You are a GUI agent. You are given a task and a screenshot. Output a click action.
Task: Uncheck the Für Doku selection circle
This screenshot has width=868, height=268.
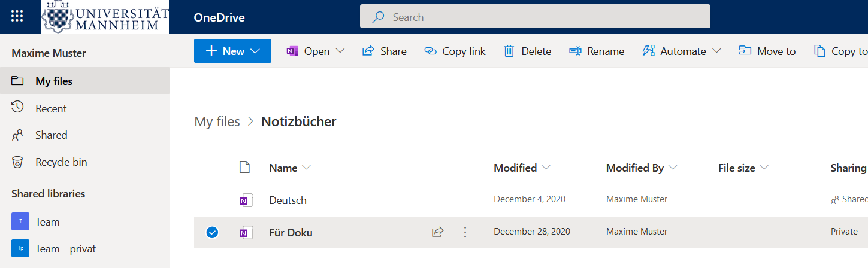pos(212,232)
